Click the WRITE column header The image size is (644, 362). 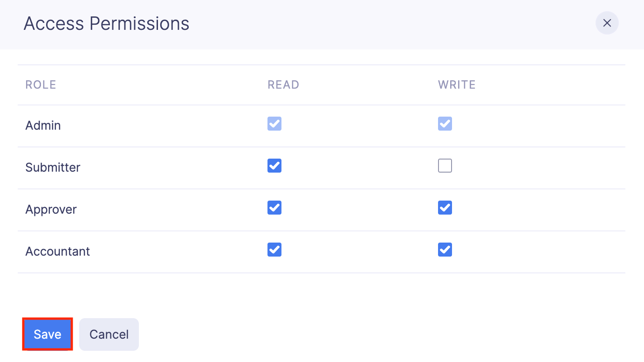457,84
